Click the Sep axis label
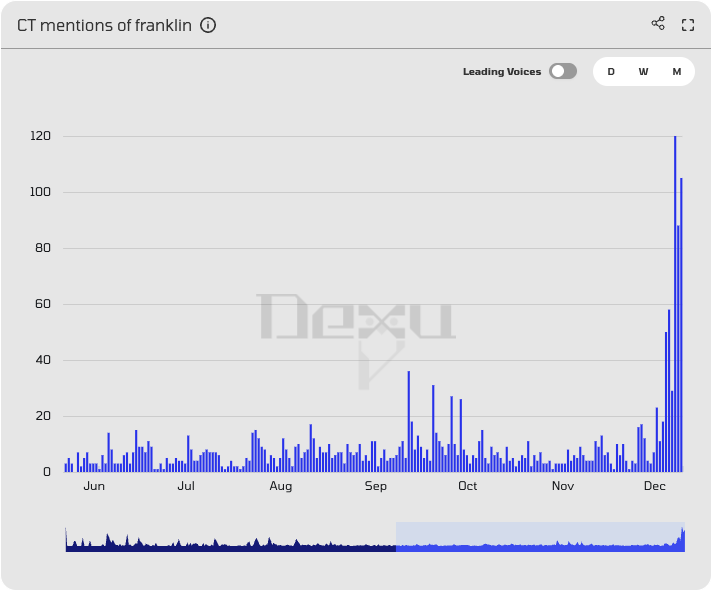 pos(375,486)
